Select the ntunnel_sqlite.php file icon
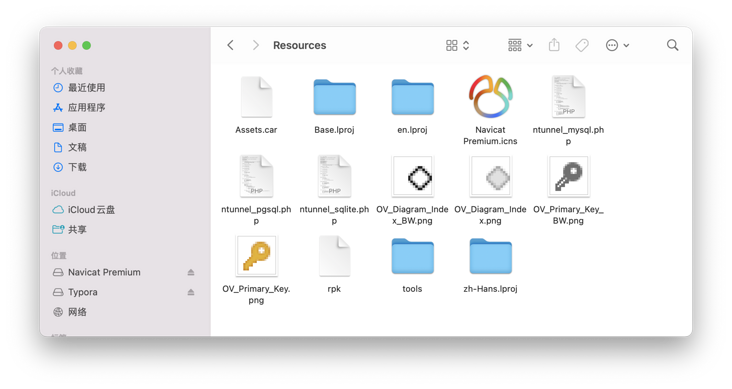Screen dimensions: 732x389 click(x=334, y=176)
